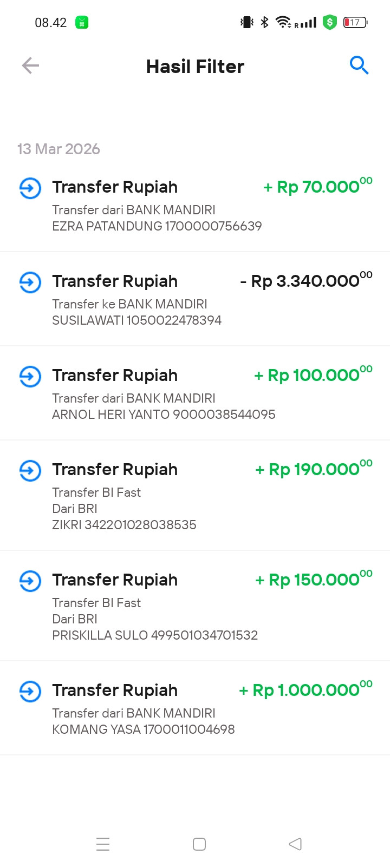
Task: View the + Rp 1.000.000 transfer amount
Action: [x=305, y=689]
